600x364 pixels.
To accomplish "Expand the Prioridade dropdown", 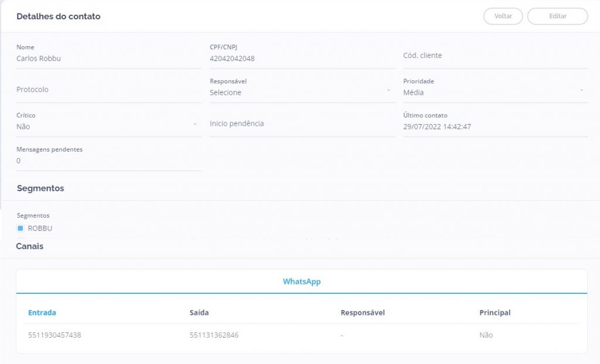I will (495, 92).
